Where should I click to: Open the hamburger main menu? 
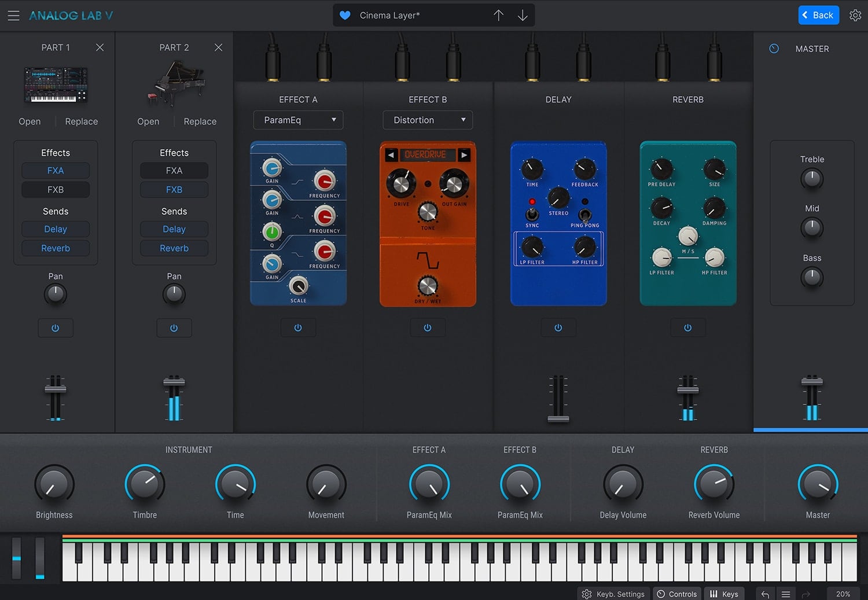pos(13,16)
